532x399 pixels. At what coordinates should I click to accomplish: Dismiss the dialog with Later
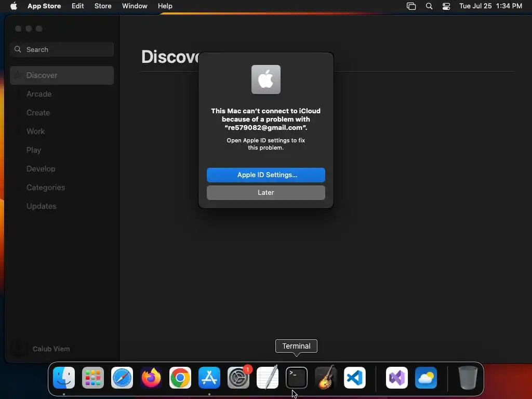(x=266, y=192)
